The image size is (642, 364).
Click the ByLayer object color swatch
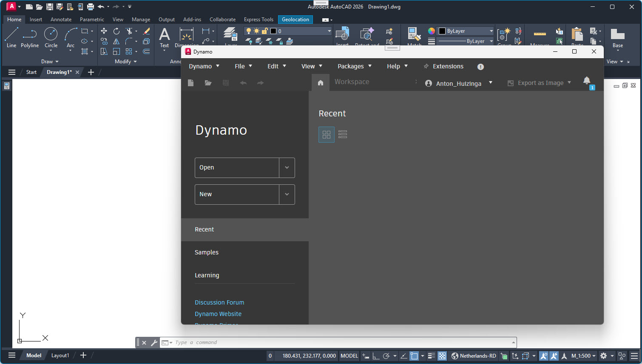(x=442, y=31)
